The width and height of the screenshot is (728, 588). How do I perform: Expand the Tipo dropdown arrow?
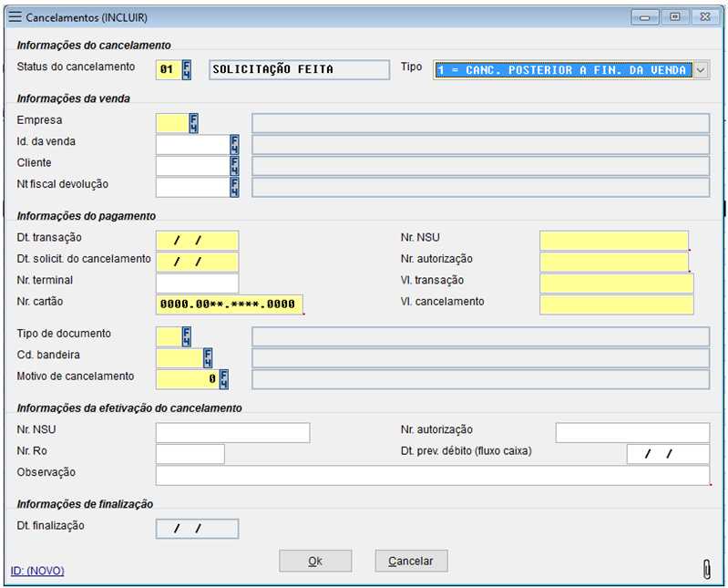coord(700,70)
